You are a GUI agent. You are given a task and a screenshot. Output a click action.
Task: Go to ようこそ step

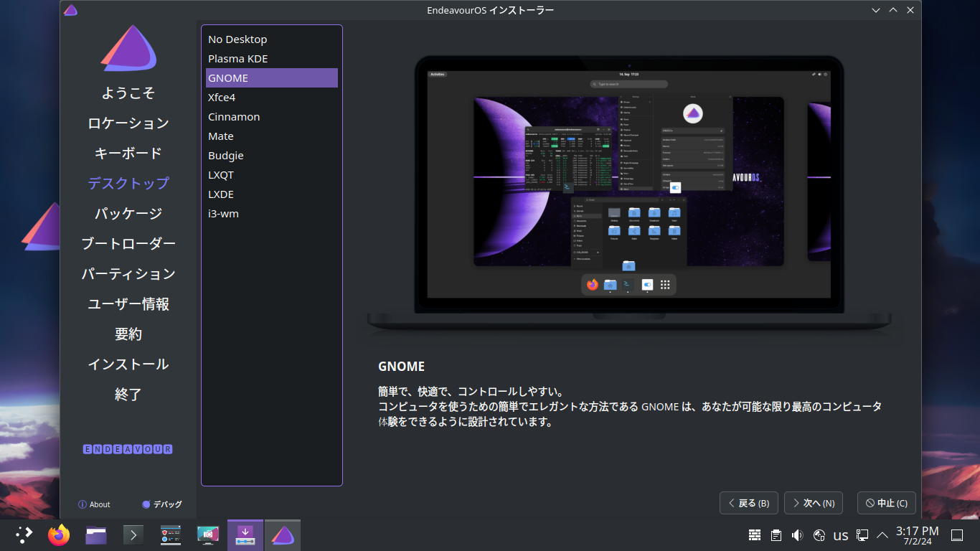128,93
